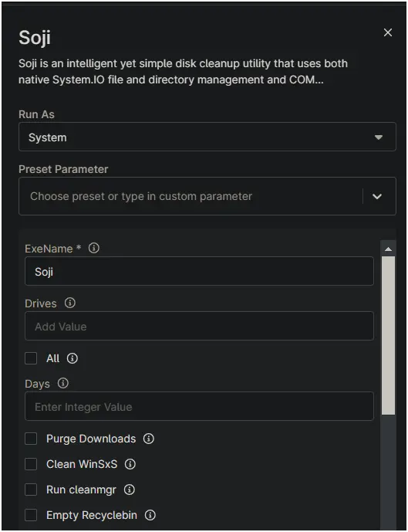The height and width of the screenshot is (532, 408).
Task: Click the info icon beside the All checkbox
Action: (x=72, y=358)
